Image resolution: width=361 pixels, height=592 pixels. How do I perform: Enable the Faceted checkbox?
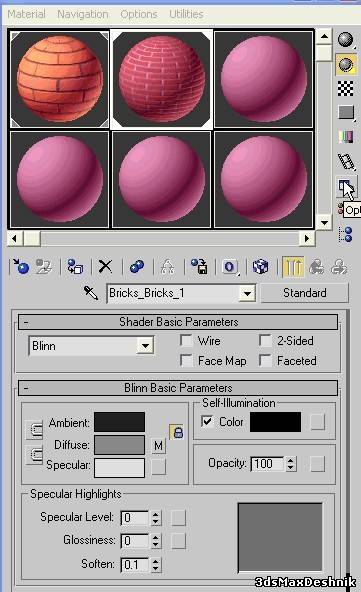click(x=265, y=361)
